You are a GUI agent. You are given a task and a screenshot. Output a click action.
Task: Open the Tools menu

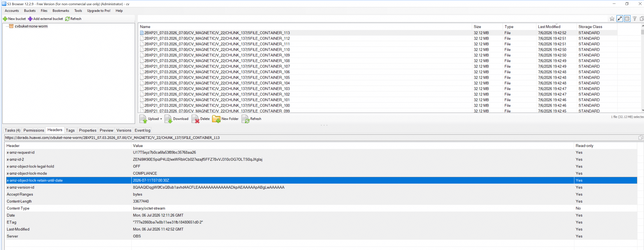pyautogui.click(x=78, y=11)
